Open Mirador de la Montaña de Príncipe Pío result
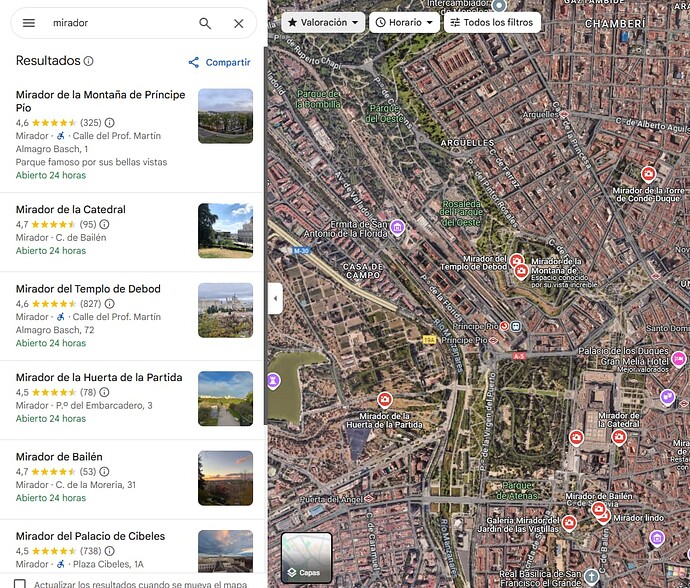 point(132,135)
